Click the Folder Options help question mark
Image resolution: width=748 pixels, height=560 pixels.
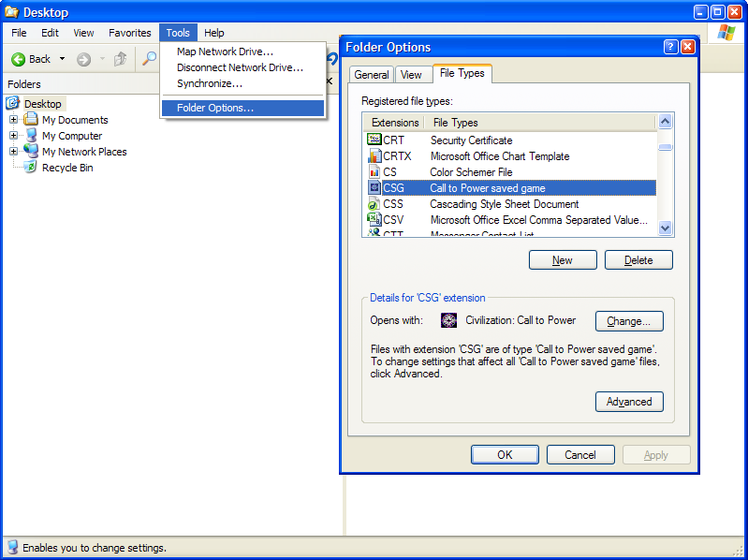[670, 47]
